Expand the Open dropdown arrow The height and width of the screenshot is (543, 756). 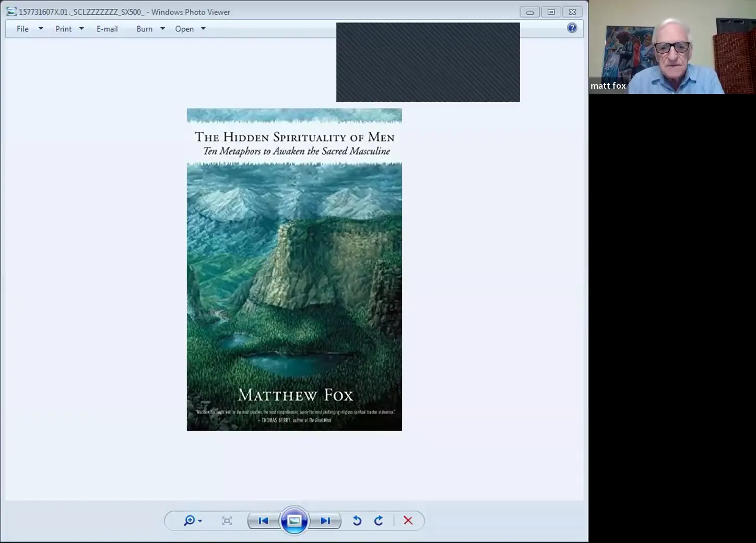(x=203, y=29)
